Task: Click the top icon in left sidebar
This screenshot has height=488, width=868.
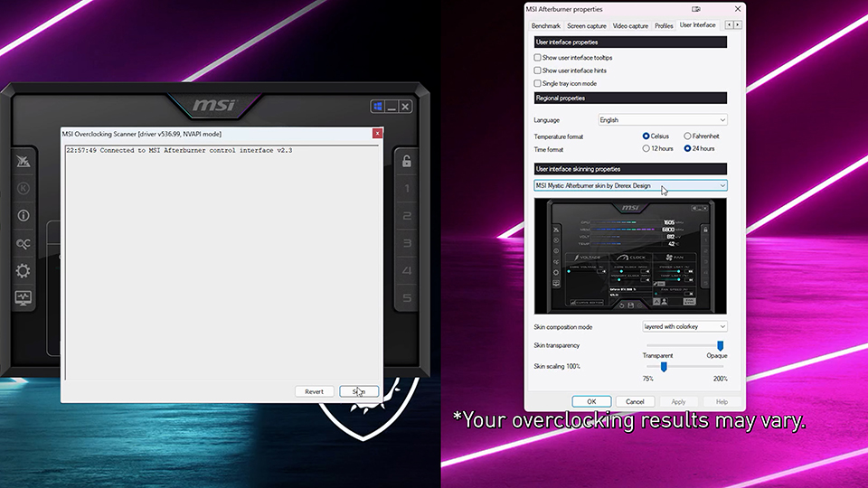Action: [24, 162]
